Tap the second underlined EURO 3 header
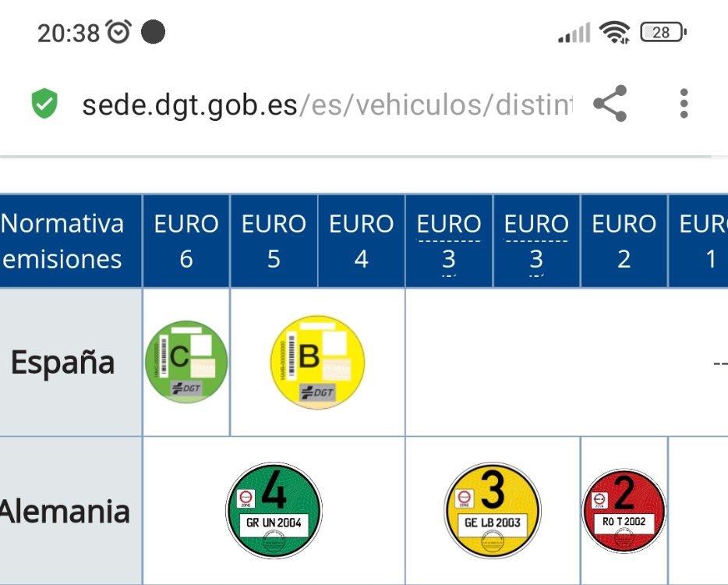The width and height of the screenshot is (728, 585). [x=536, y=241]
